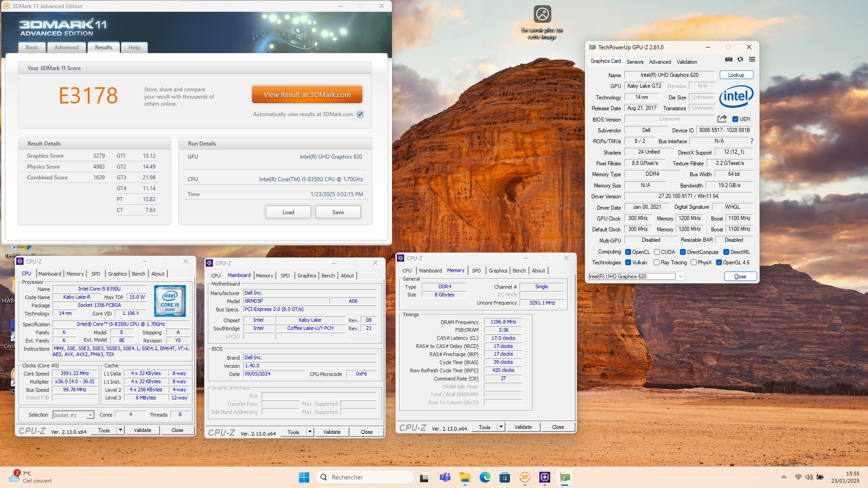
Task: Click View Result at 3DMark.com button
Action: [307, 95]
